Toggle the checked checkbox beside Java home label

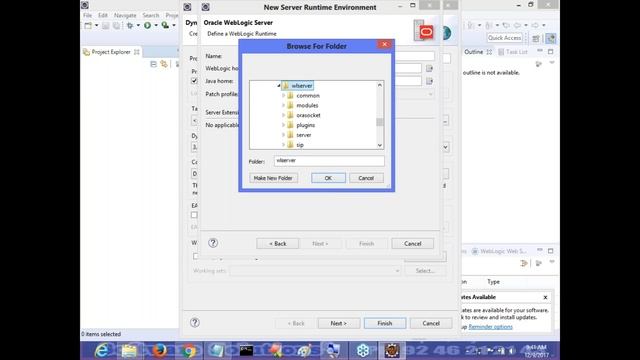click(194, 81)
